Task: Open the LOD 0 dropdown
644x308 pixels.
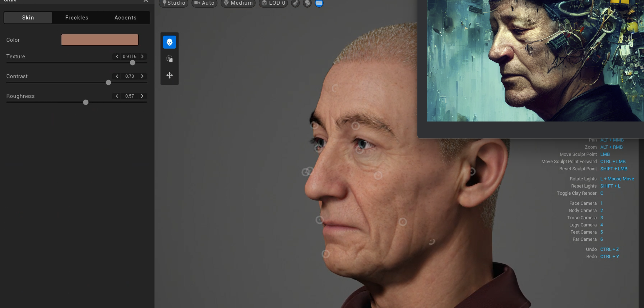Action: click(273, 3)
